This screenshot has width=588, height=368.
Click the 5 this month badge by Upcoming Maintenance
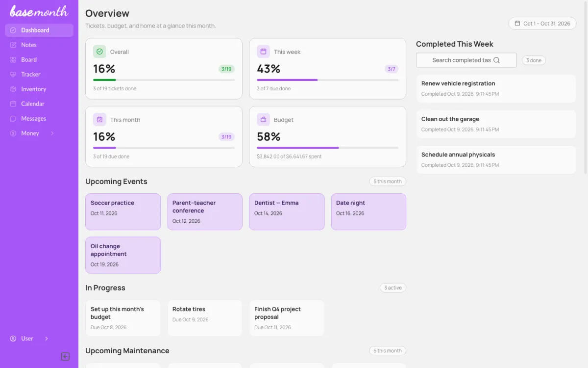388,351
